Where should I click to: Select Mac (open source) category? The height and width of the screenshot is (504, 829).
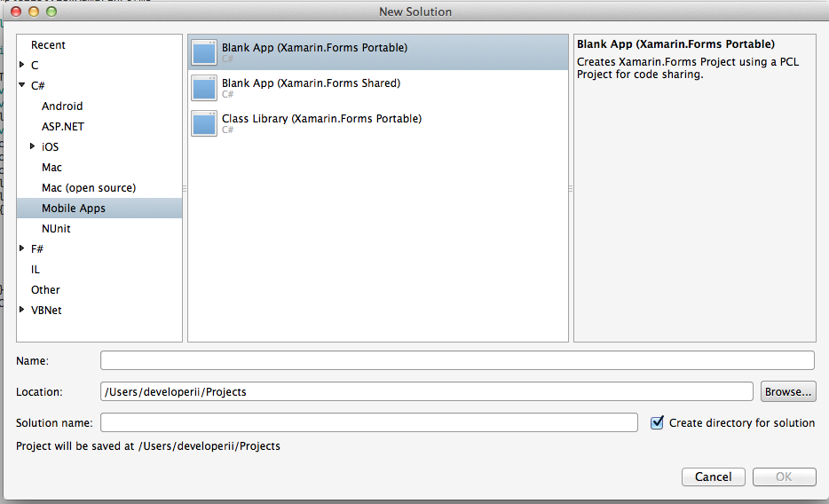coord(89,188)
